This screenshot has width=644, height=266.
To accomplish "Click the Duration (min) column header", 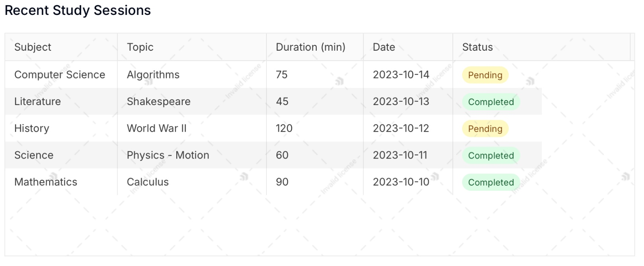I will [x=315, y=47].
